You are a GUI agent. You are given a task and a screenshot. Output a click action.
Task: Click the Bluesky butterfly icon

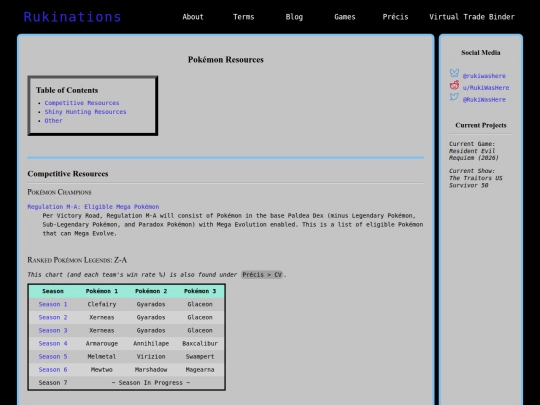click(454, 73)
